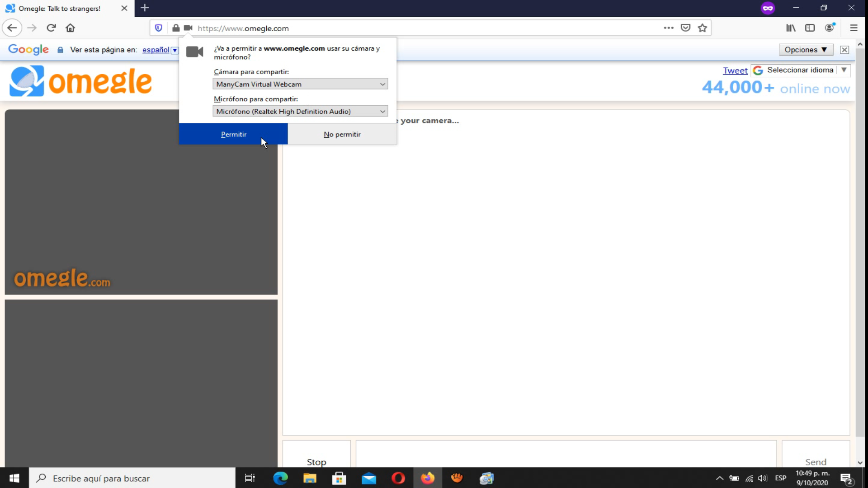The height and width of the screenshot is (488, 868).
Task: Open tracking protection shield icon
Action: pyautogui.click(x=159, y=28)
